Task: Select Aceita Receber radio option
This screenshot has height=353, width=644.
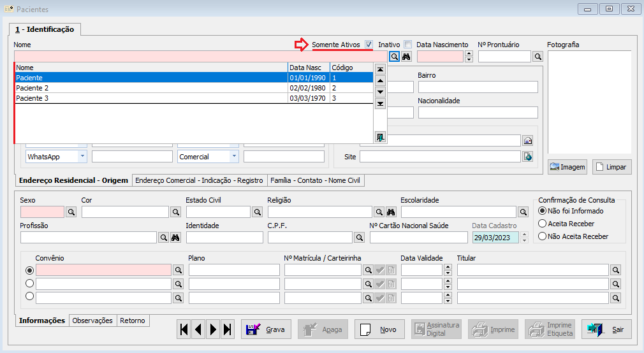Action: coord(542,223)
